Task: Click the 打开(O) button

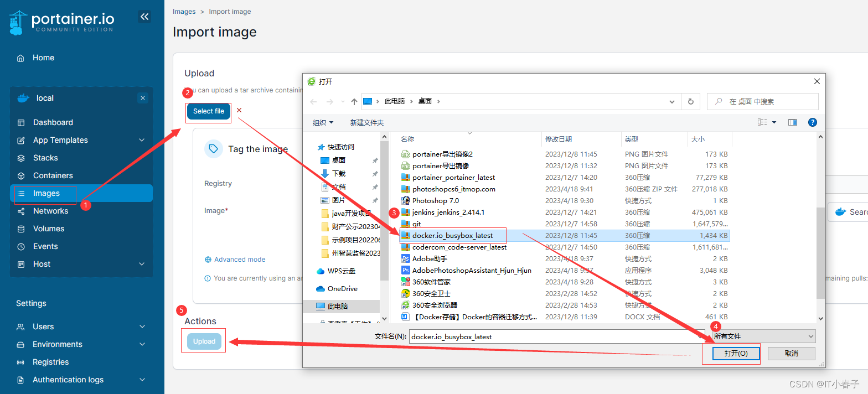Action: pyautogui.click(x=736, y=354)
